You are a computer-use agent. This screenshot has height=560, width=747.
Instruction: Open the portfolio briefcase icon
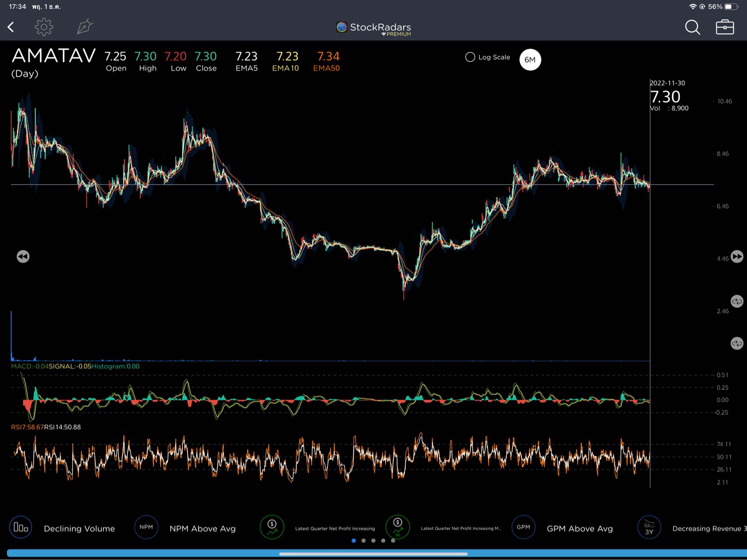pos(725,27)
